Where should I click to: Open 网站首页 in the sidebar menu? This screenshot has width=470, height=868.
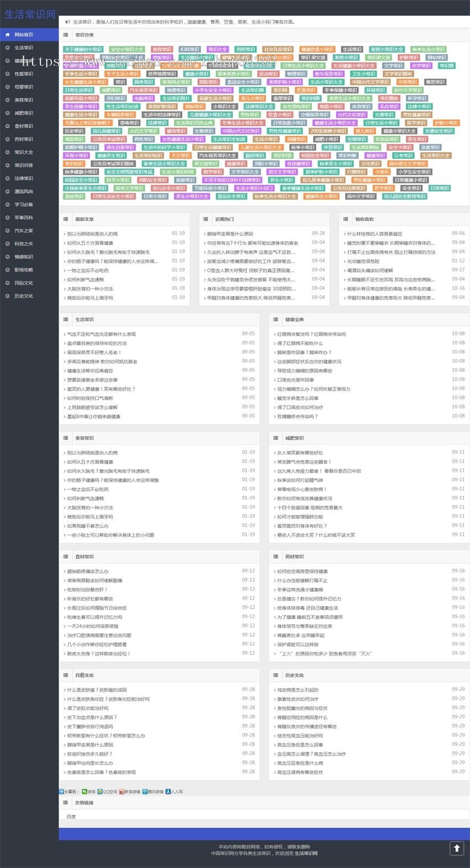[x=24, y=34]
